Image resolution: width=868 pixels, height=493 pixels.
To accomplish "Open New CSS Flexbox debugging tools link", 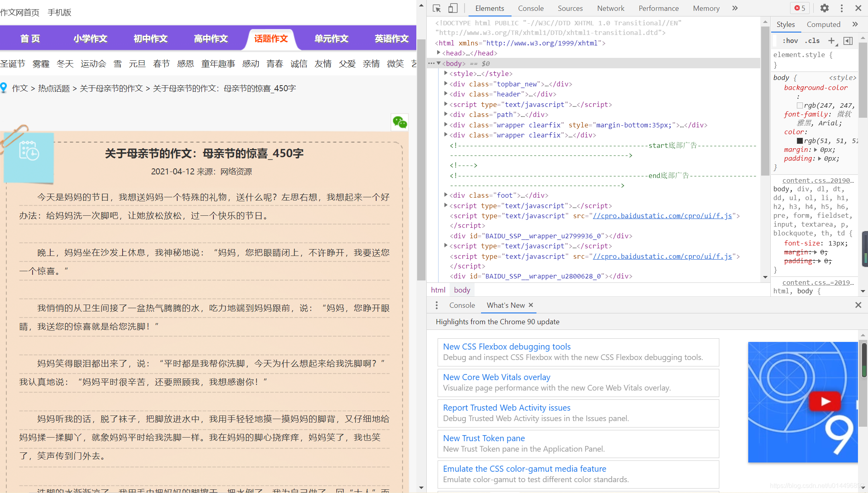I will click(x=506, y=346).
